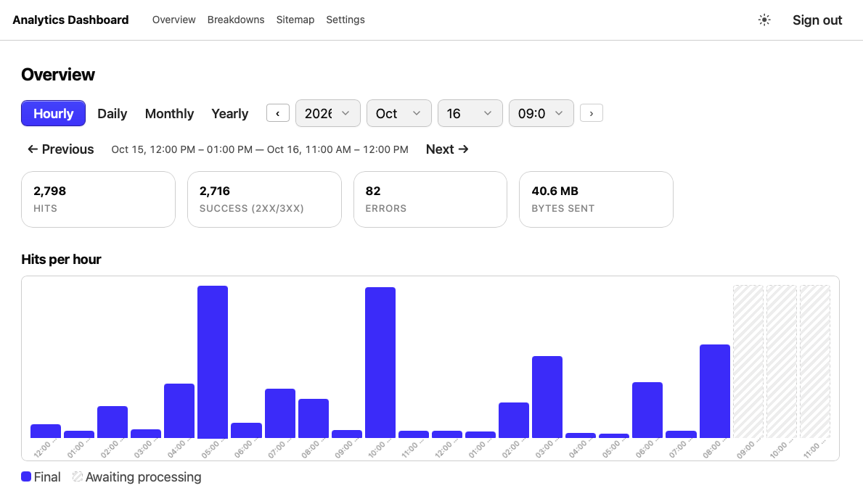Image resolution: width=863 pixels, height=504 pixels.
Task: Click Sign out
Action: tap(817, 20)
